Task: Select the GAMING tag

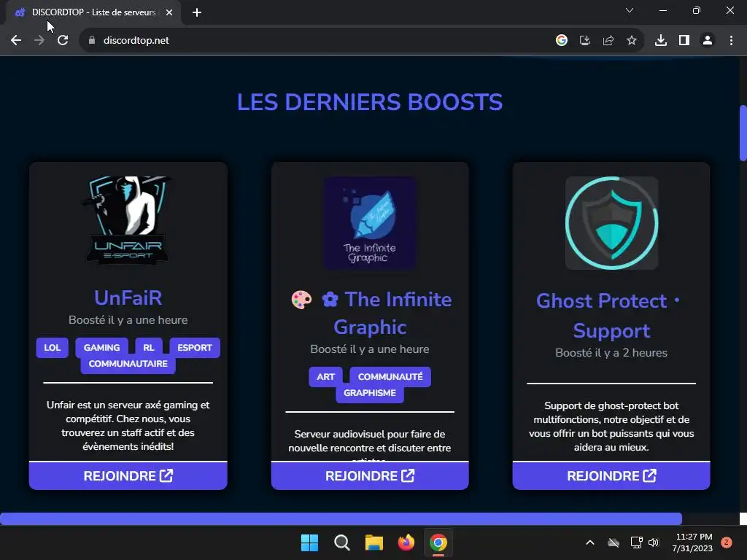Action: (x=101, y=348)
